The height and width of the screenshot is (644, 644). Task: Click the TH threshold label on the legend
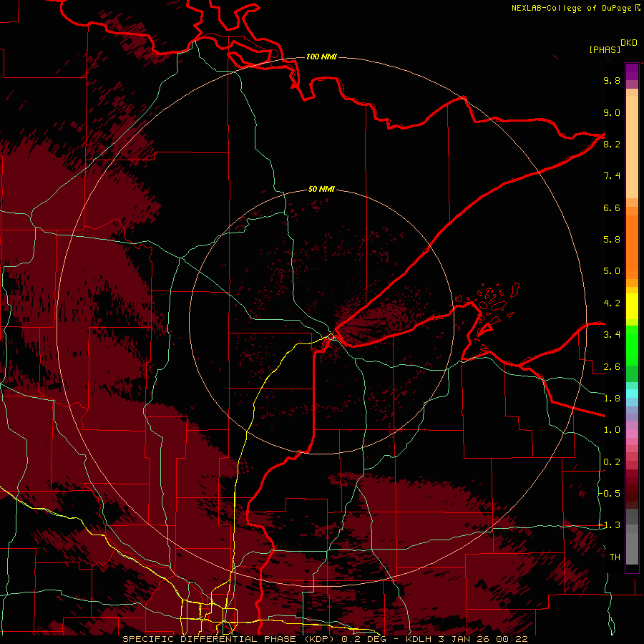point(615,557)
